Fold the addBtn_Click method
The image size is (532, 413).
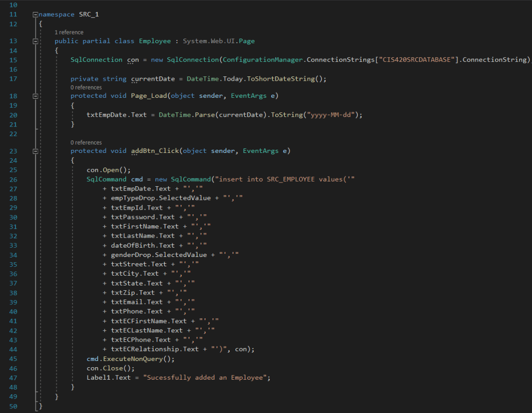35,151
